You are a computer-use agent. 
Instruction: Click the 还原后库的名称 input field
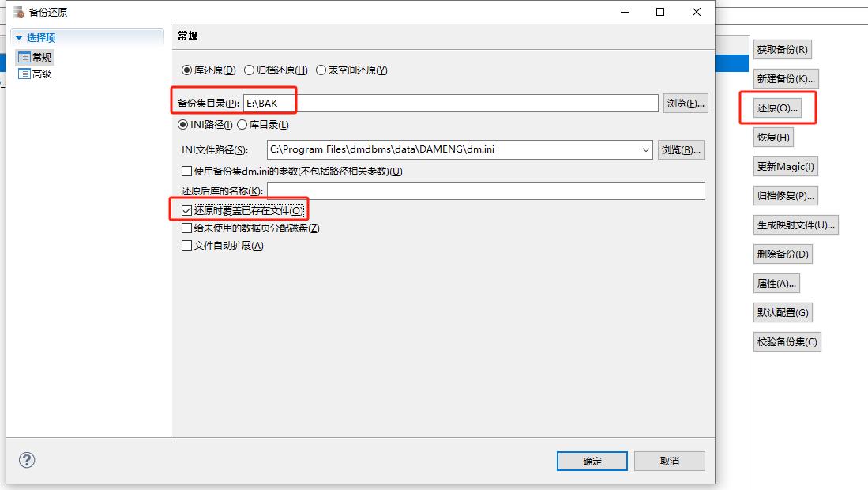[485, 190]
